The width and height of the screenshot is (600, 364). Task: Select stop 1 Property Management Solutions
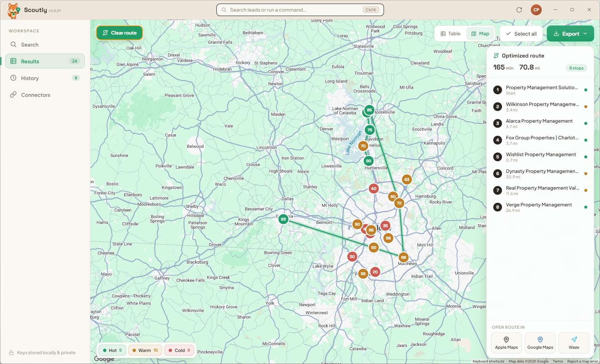(x=540, y=90)
